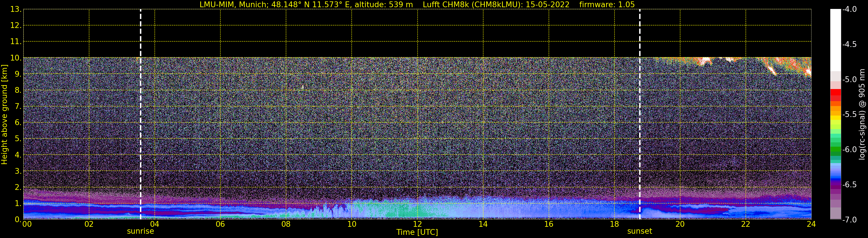
Task: Click the height axis tick label '5.'
Action: pyautogui.click(x=18, y=139)
